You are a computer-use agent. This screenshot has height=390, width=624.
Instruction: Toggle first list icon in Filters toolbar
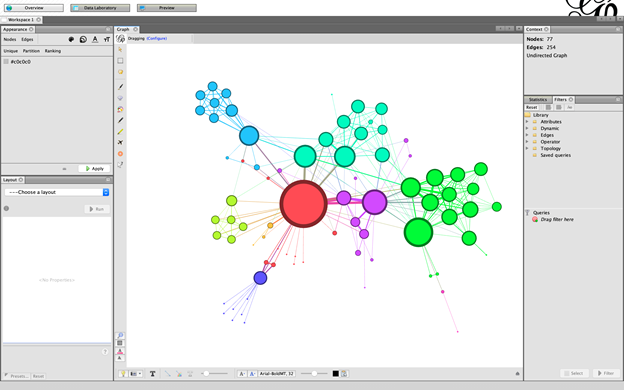(x=548, y=107)
